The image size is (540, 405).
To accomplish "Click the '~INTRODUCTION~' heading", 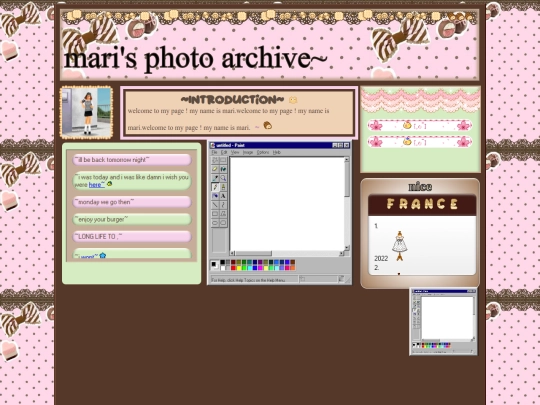I will [x=232, y=100].
